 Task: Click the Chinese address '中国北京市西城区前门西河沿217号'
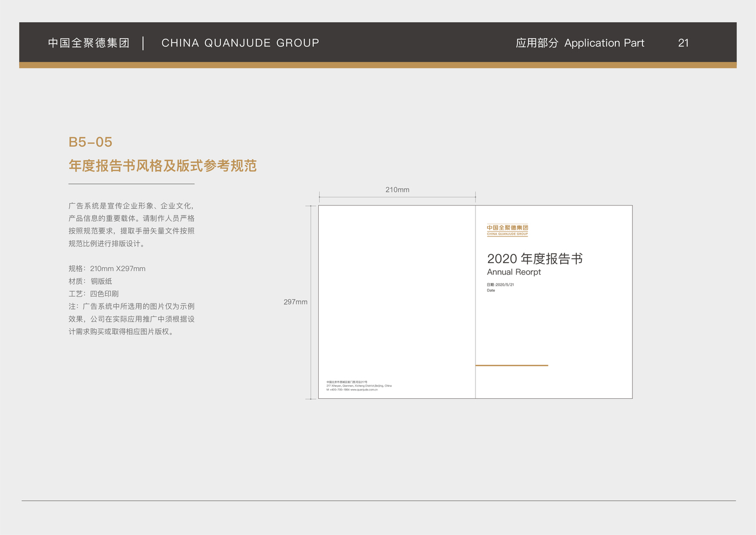[347, 382]
